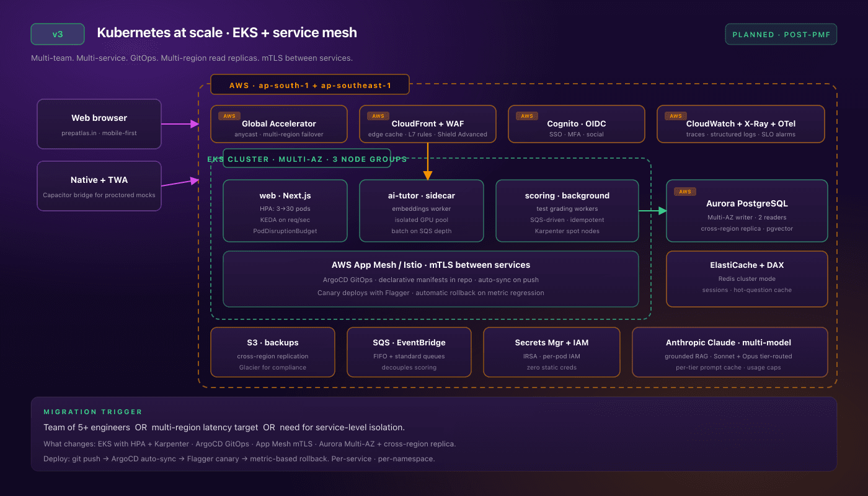The width and height of the screenshot is (868, 496).
Task: Click 'Glacier for compliance' text
Action: click(273, 367)
